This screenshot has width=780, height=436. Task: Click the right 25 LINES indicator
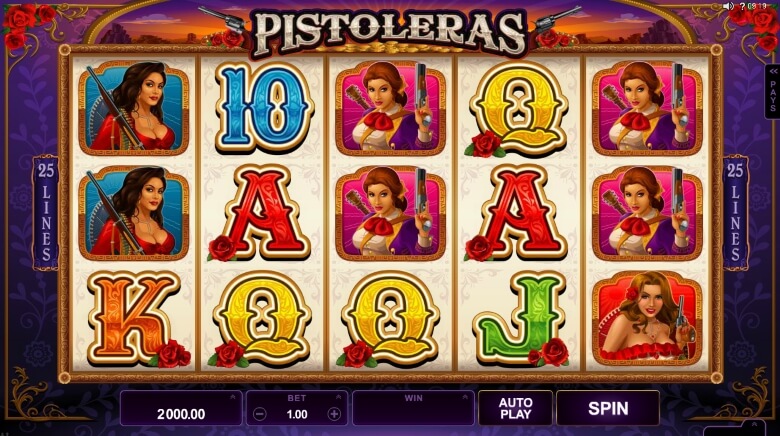tap(735, 213)
